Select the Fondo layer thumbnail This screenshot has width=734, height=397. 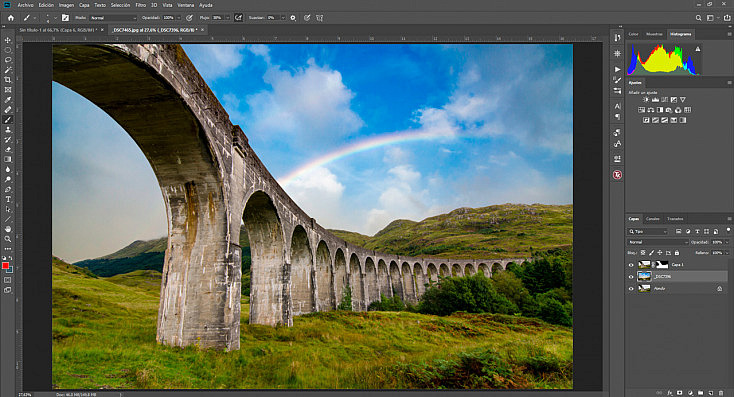tap(644, 288)
